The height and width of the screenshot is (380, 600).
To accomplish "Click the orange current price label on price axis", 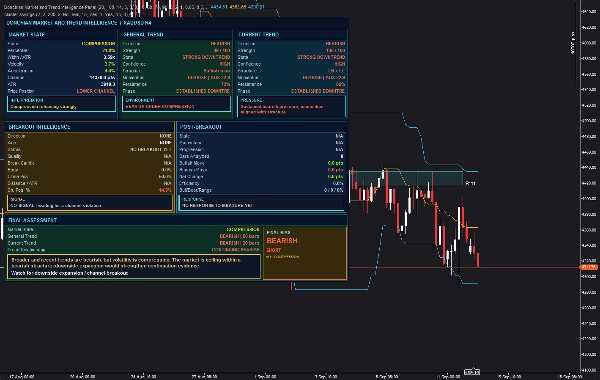I will [589, 267].
